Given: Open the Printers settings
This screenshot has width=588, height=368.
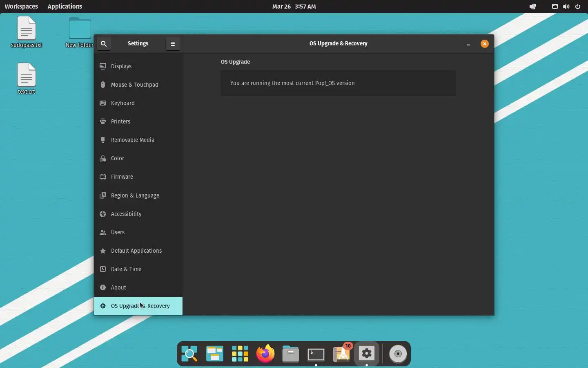Looking at the screenshot, I should (x=138, y=121).
